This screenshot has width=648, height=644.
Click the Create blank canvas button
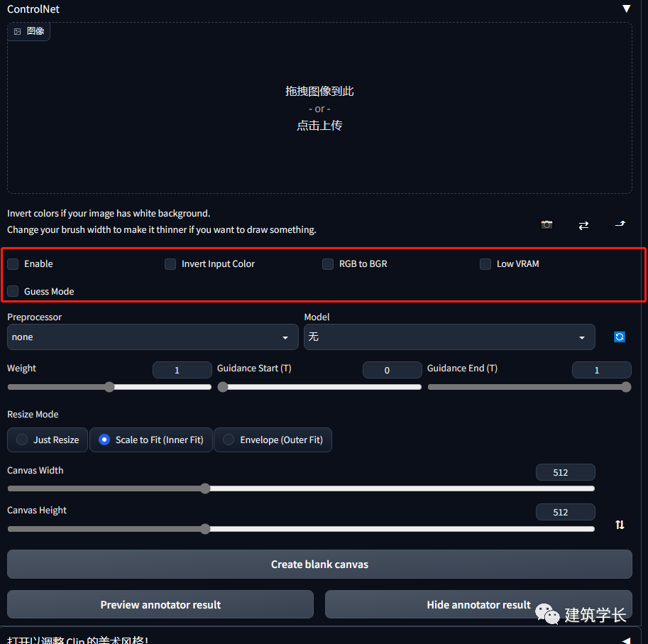tap(319, 564)
